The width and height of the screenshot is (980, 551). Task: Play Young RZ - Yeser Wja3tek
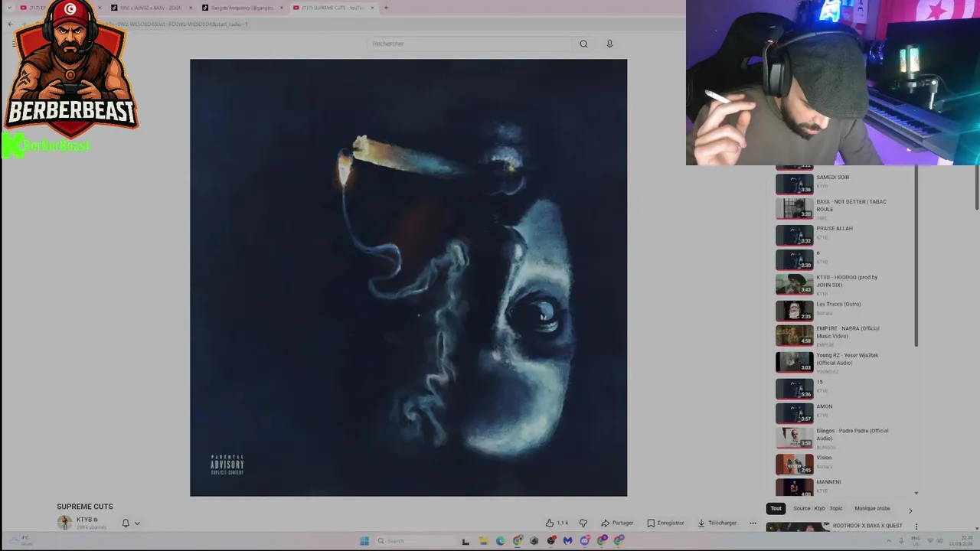tap(847, 359)
